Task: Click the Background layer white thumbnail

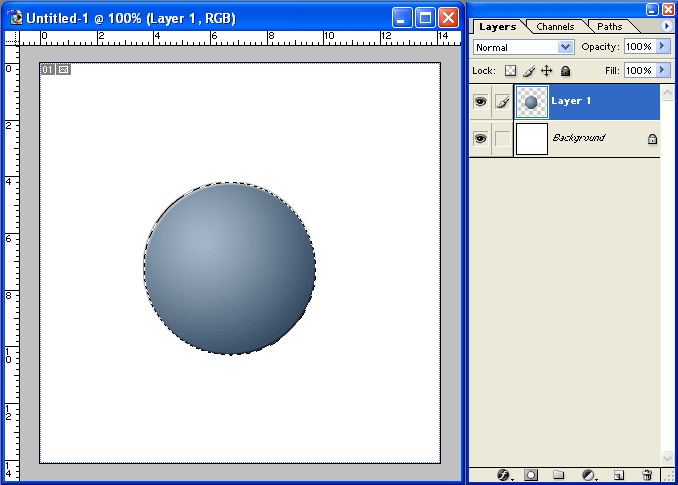Action: (x=532, y=139)
